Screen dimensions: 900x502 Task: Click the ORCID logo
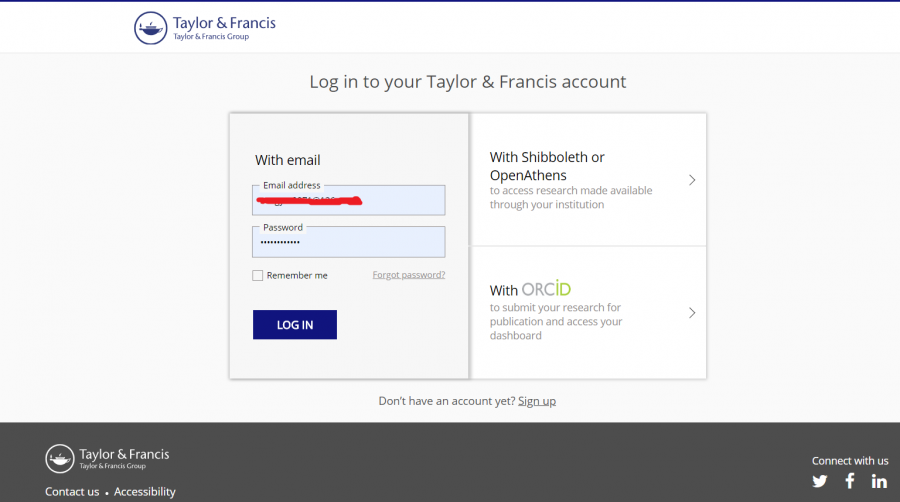pyautogui.click(x=546, y=289)
